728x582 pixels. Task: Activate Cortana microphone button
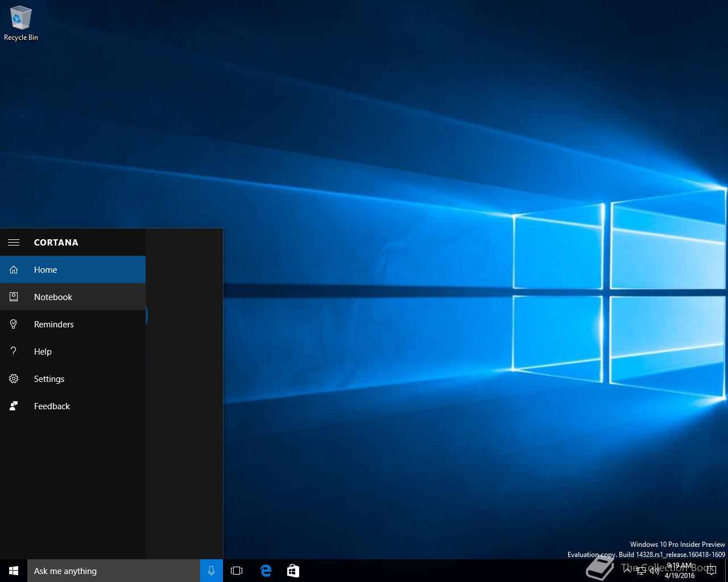pos(212,571)
